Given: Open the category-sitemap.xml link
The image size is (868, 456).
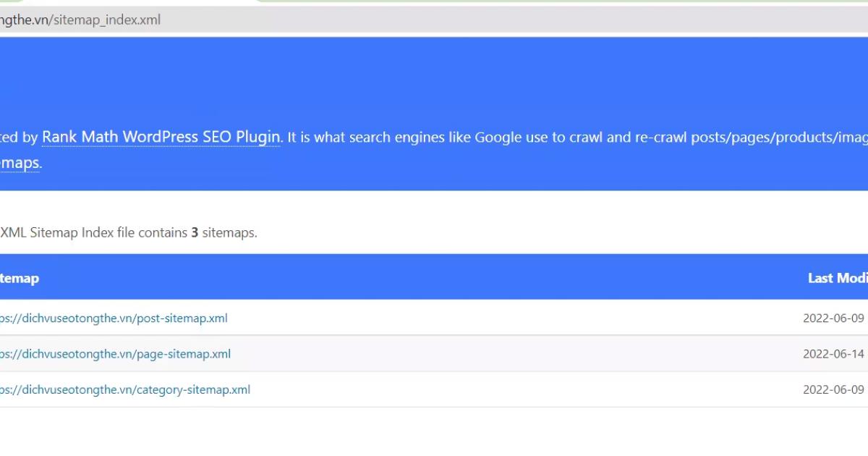Looking at the screenshot, I should pyautogui.click(x=127, y=389).
